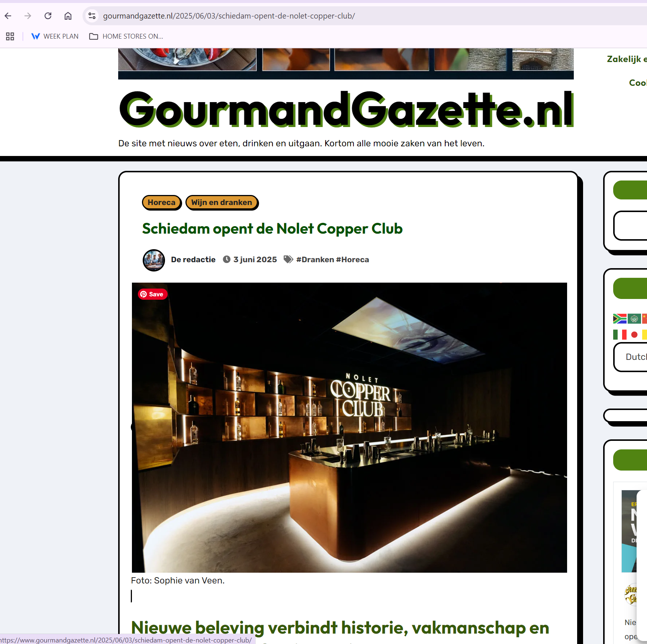Select the Italian flag language

tap(619, 335)
